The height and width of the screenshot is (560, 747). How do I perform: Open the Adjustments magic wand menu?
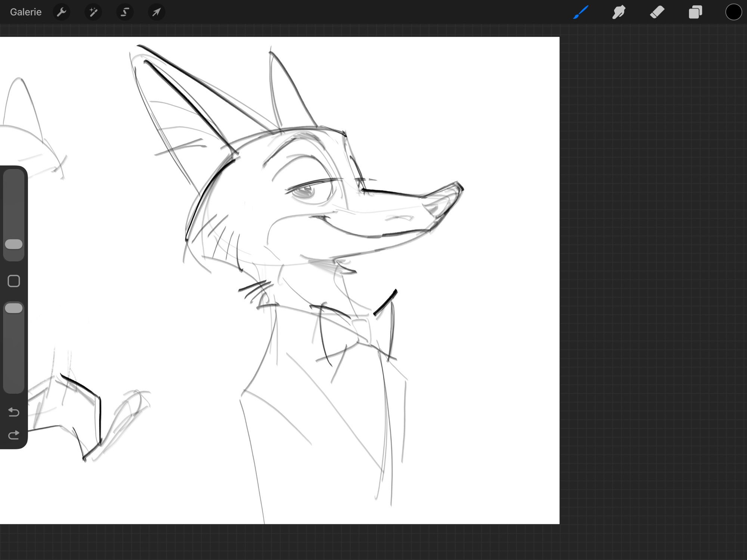pos(93,12)
